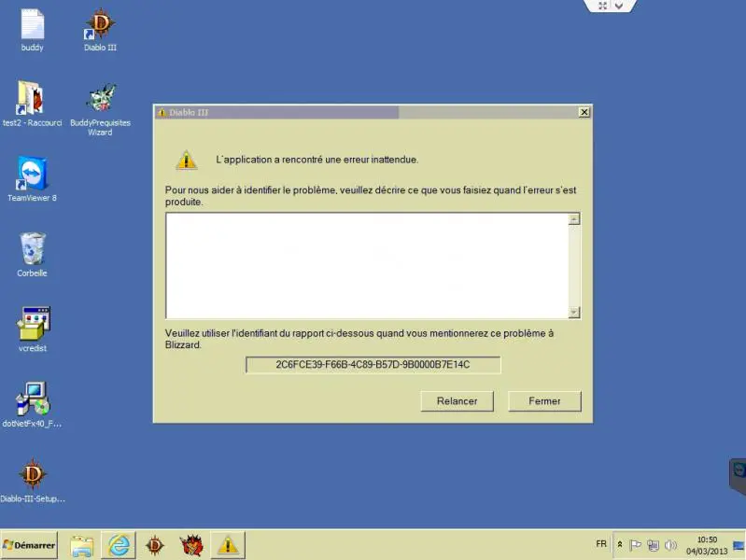This screenshot has height=560, width=746.
Task: Show hidden system tray icons
Action: click(x=620, y=545)
